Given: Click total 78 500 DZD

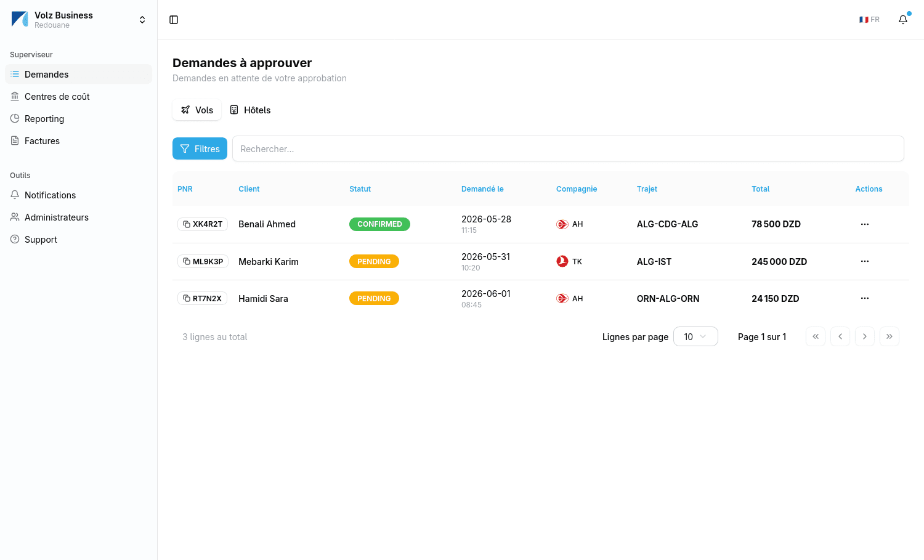Looking at the screenshot, I should click(776, 224).
